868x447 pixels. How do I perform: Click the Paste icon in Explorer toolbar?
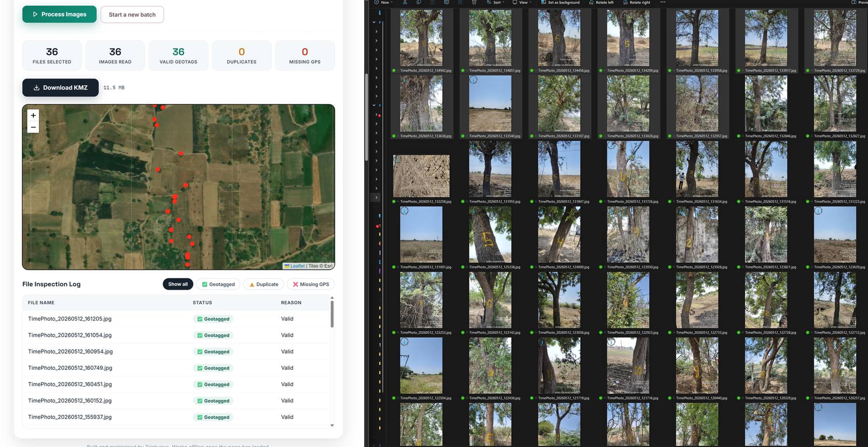tap(433, 2)
